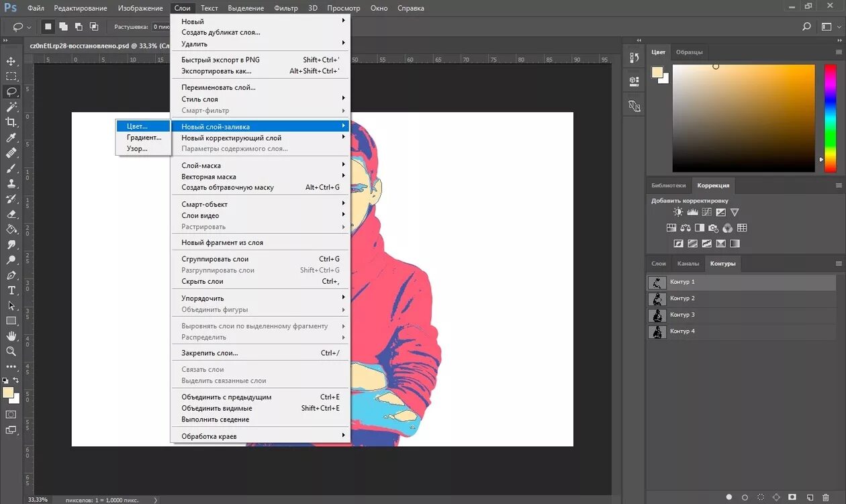Click the foreground color swatch in toolbar
846x504 pixels.
8,393
